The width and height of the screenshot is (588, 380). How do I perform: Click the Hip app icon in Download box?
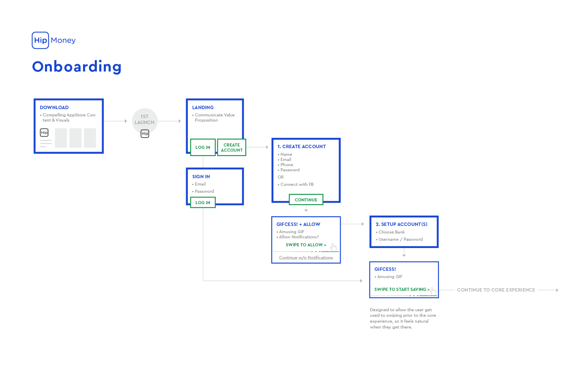pos(44,133)
